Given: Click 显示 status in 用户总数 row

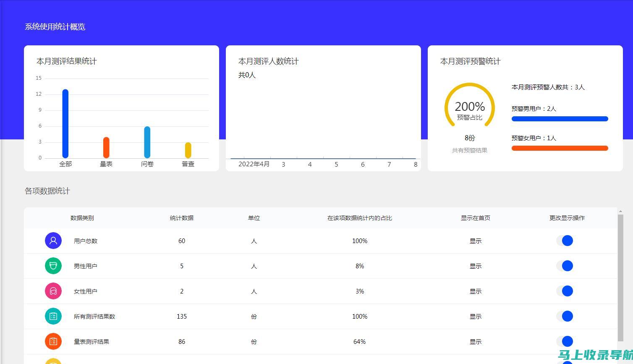Looking at the screenshot, I should tap(476, 241).
